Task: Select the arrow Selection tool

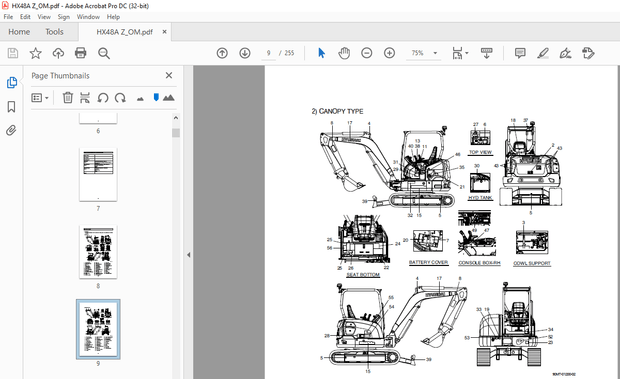Action: pos(321,53)
